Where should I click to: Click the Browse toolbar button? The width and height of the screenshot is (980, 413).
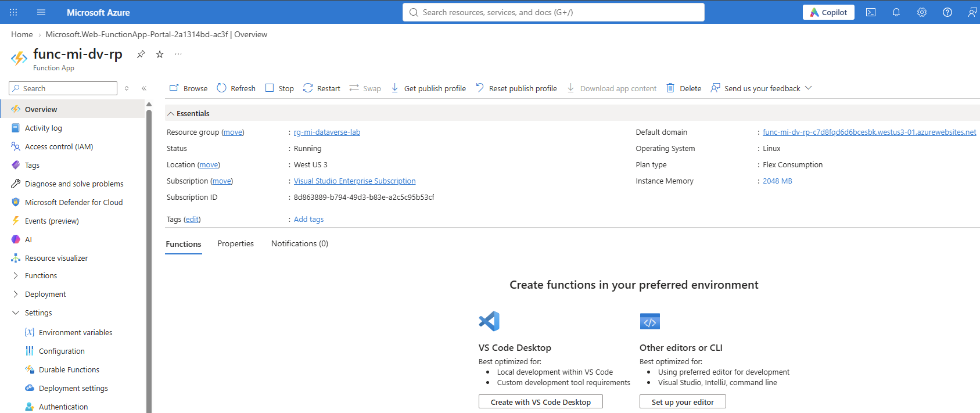(x=188, y=88)
